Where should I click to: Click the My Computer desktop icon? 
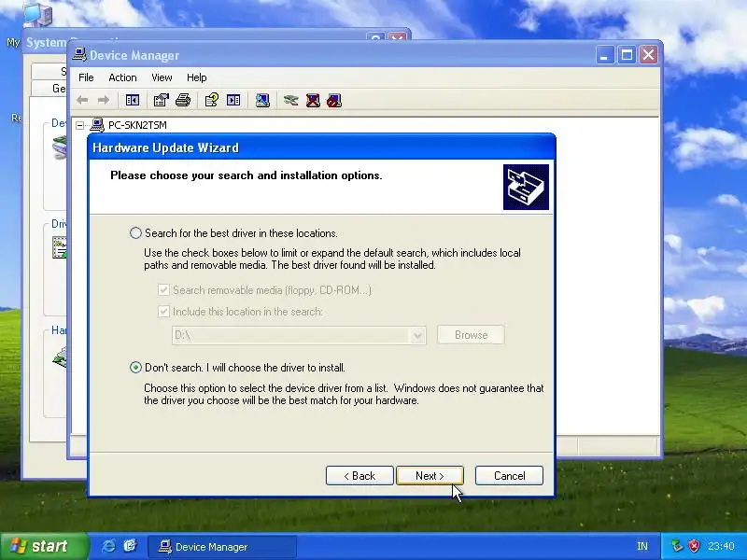pos(37,13)
